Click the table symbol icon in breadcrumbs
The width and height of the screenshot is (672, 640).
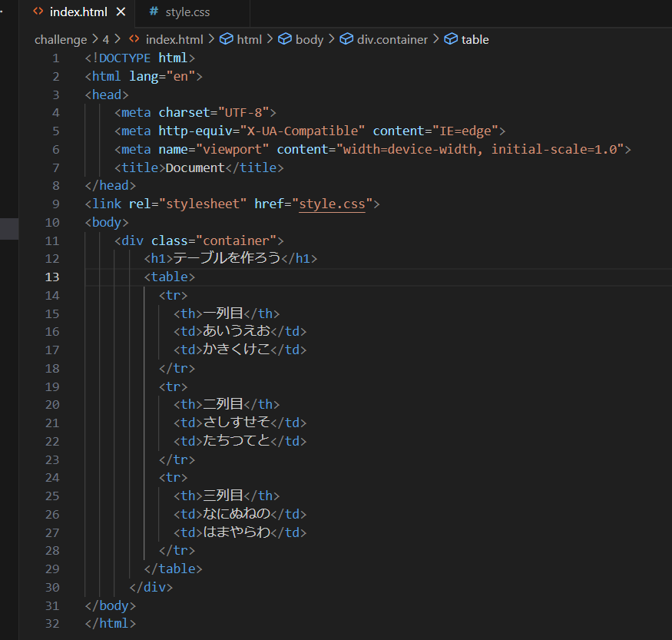pyautogui.click(x=451, y=39)
